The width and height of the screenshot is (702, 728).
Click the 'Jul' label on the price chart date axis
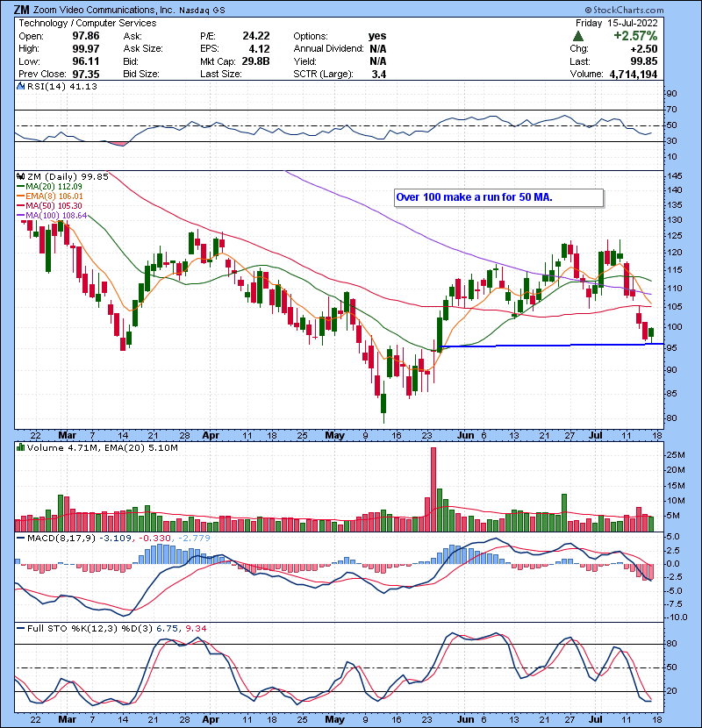click(x=595, y=436)
